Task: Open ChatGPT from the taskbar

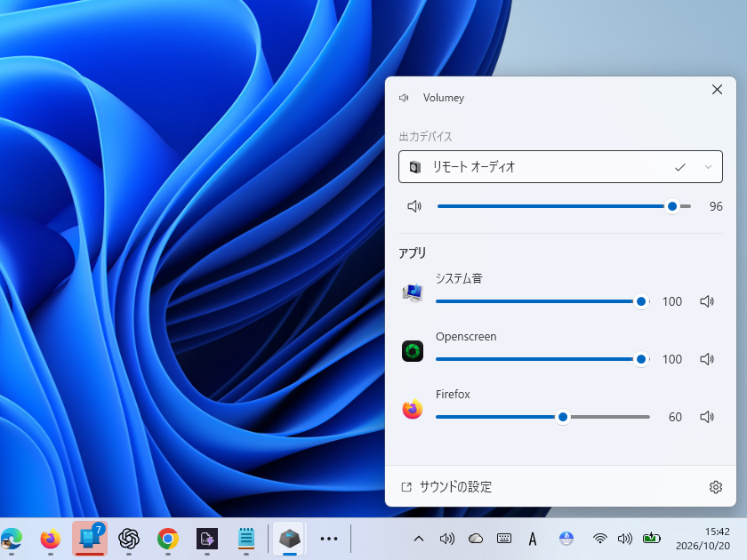Action: [129, 539]
